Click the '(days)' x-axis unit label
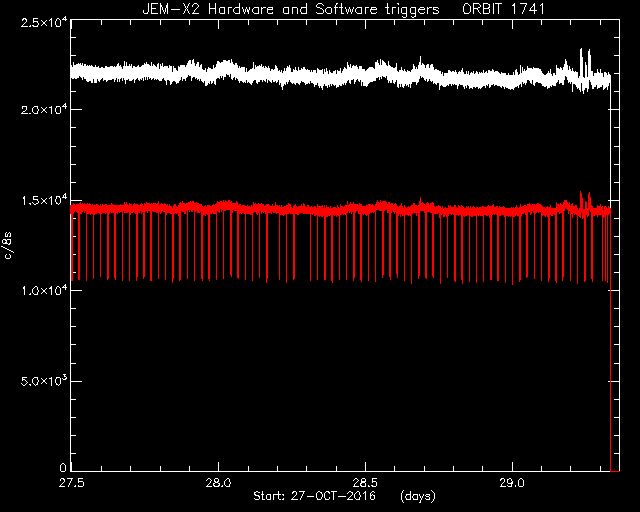This screenshot has height=512, width=640. pos(418,496)
